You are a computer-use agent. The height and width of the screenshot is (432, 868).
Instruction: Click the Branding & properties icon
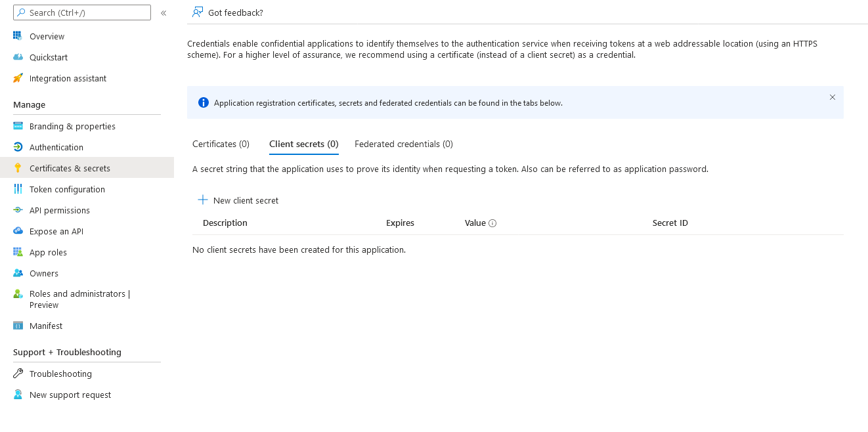tap(18, 126)
